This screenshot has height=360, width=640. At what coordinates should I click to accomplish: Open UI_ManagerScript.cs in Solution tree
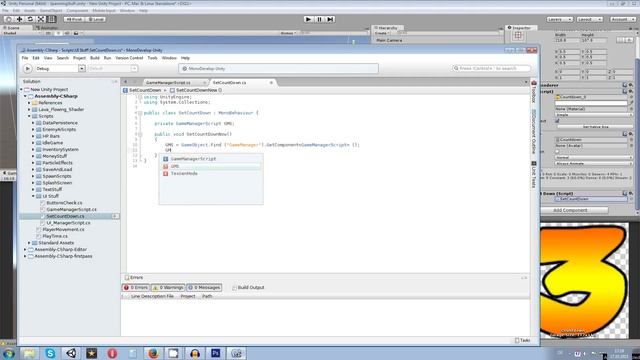pyautogui.click(x=68, y=223)
